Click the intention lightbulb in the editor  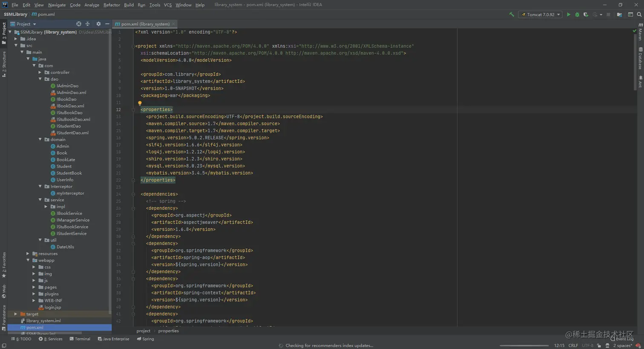tap(140, 103)
